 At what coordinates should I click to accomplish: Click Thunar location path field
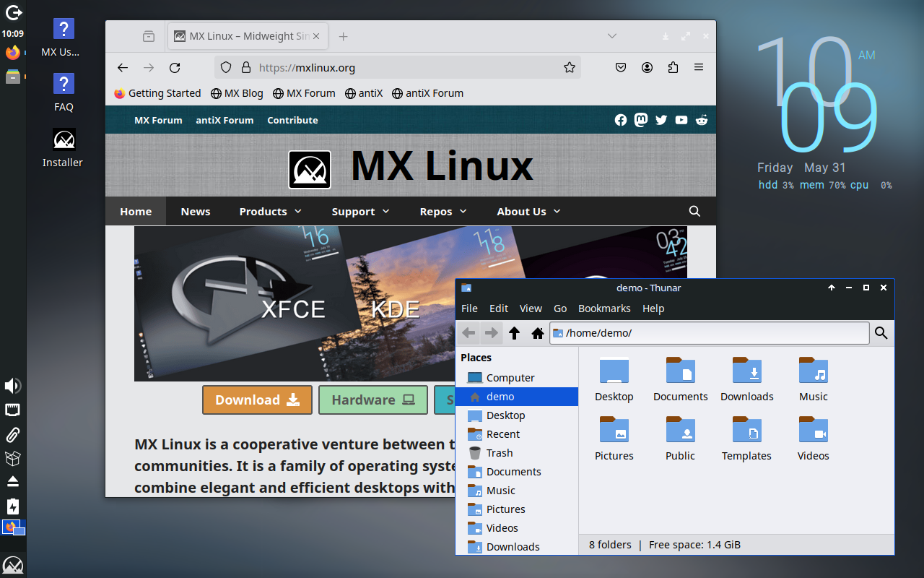coord(710,332)
